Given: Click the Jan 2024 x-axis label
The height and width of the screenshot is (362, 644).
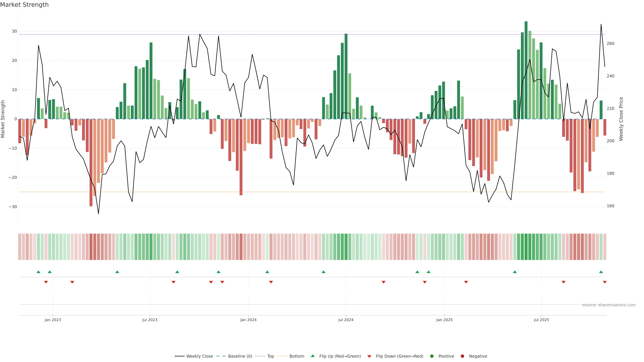Looking at the screenshot, I should 248,320.
